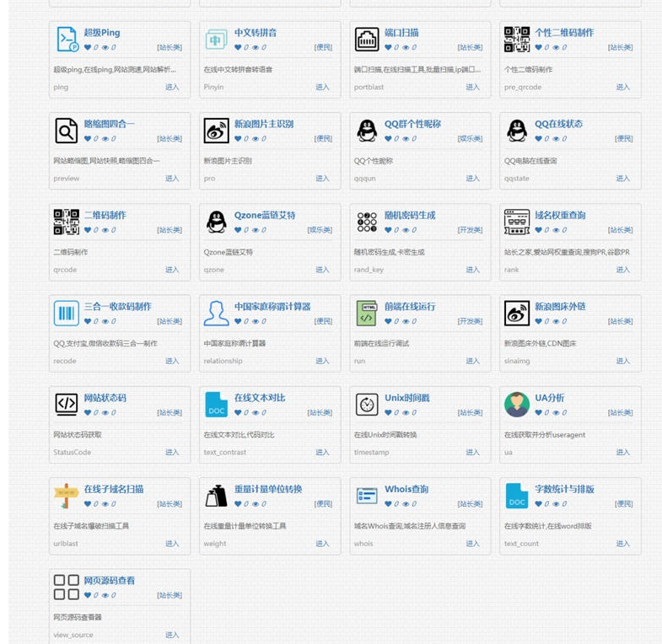The image size is (662, 644).
Task: Click the 新浪图床外链 Weibo icon
Action: point(517,313)
